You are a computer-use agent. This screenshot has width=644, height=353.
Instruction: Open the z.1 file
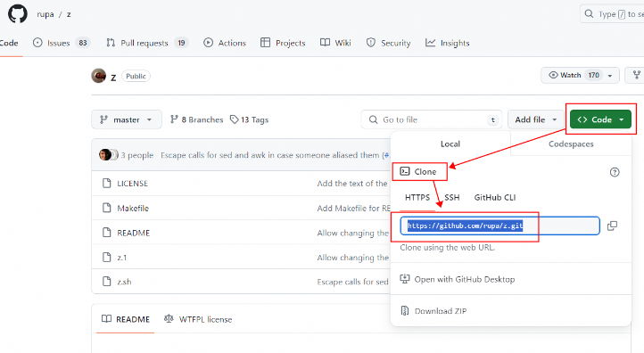122,258
